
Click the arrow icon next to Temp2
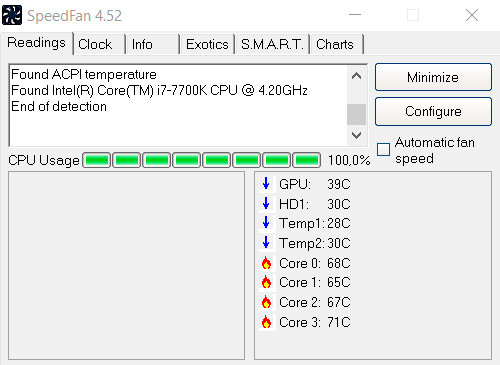click(x=266, y=242)
